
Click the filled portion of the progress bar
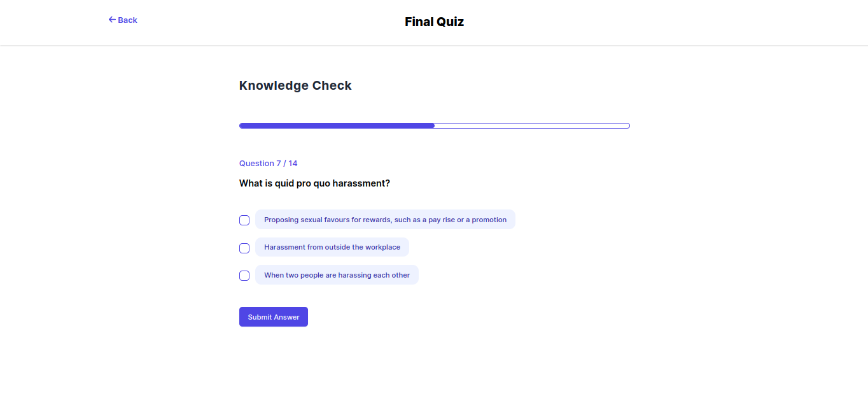coord(337,126)
